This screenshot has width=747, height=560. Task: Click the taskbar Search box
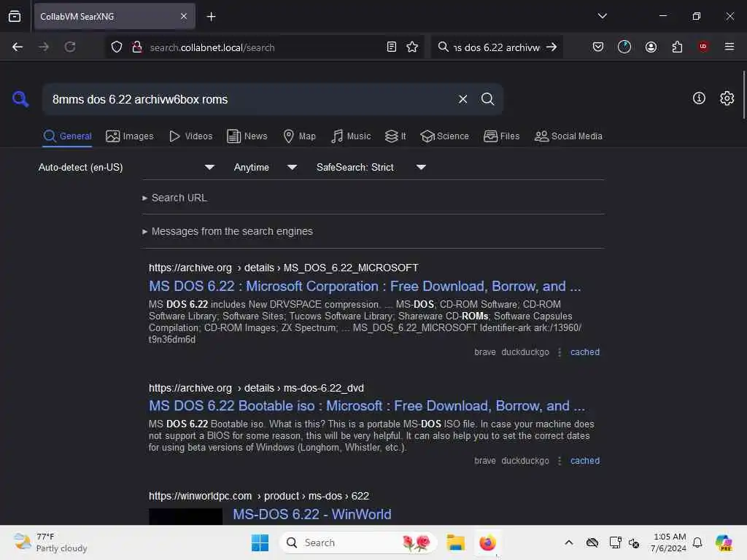click(358, 542)
